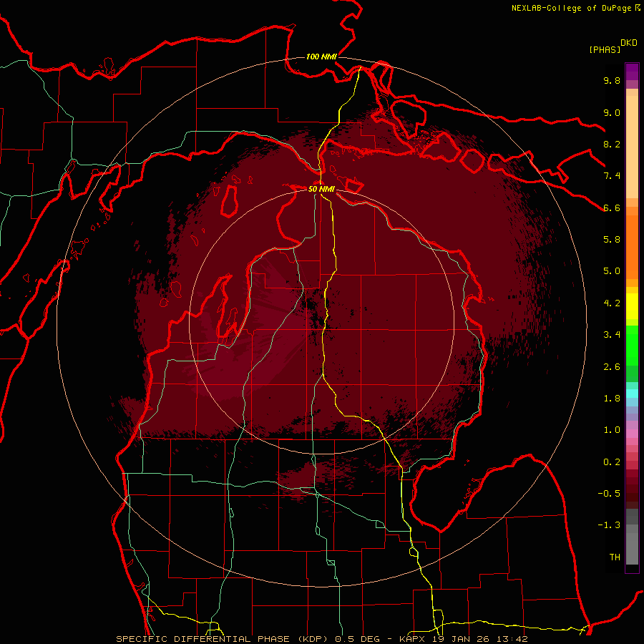Click the 6.6 legend value
The height and width of the screenshot is (644, 644).
click(x=612, y=208)
